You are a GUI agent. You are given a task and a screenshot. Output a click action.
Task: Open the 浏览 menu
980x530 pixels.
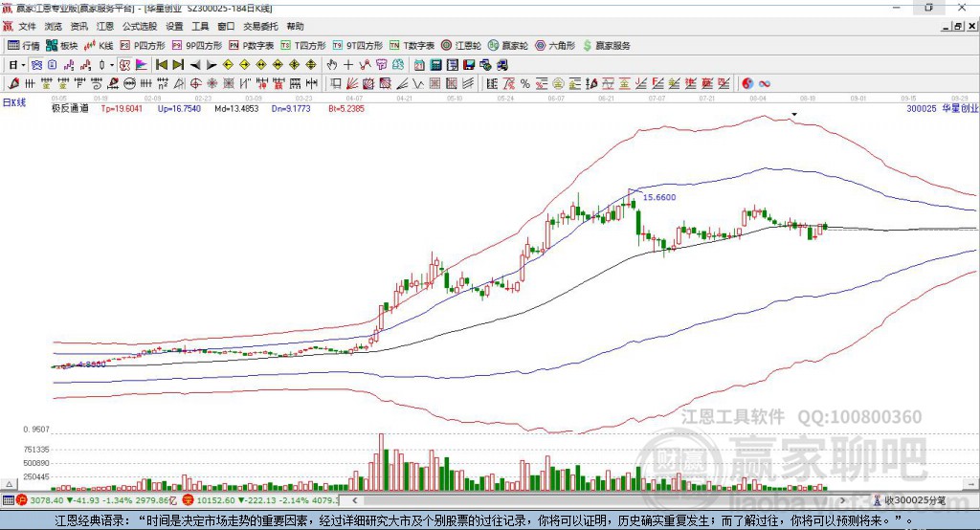tap(54, 26)
